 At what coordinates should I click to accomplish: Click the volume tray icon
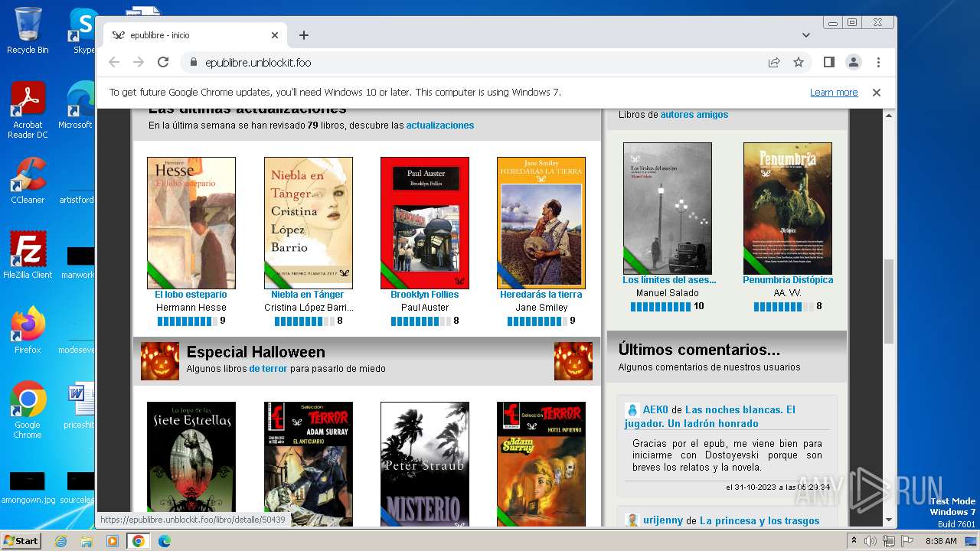(x=871, y=541)
